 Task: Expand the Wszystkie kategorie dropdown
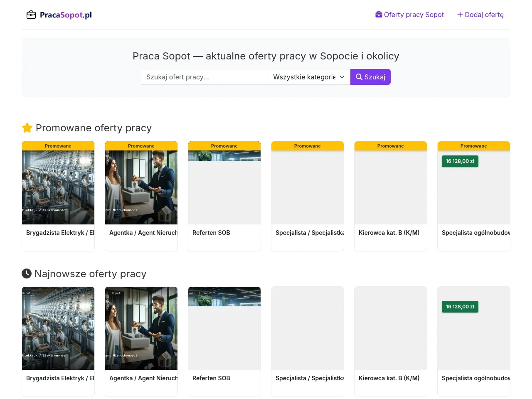pyautogui.click(x=309, y=77)
